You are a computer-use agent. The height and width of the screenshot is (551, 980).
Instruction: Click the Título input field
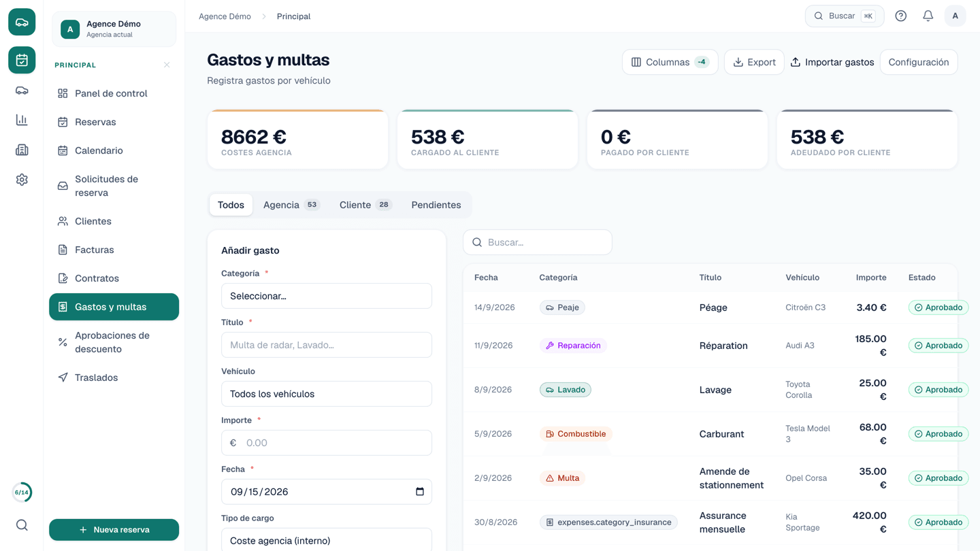click(x=327, y=345)
